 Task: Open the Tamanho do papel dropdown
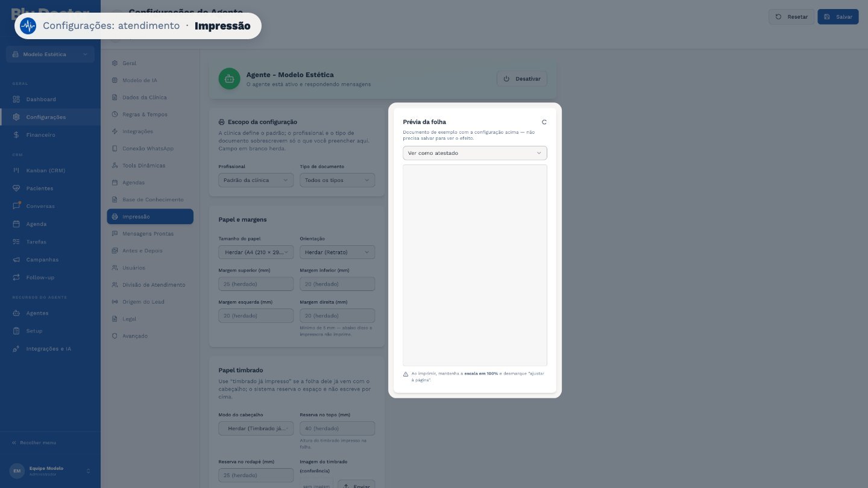tap(256, 252)
